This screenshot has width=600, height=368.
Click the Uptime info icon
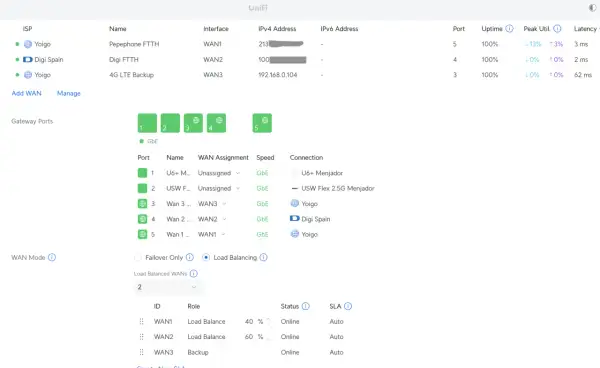click(x=509, y=29)
